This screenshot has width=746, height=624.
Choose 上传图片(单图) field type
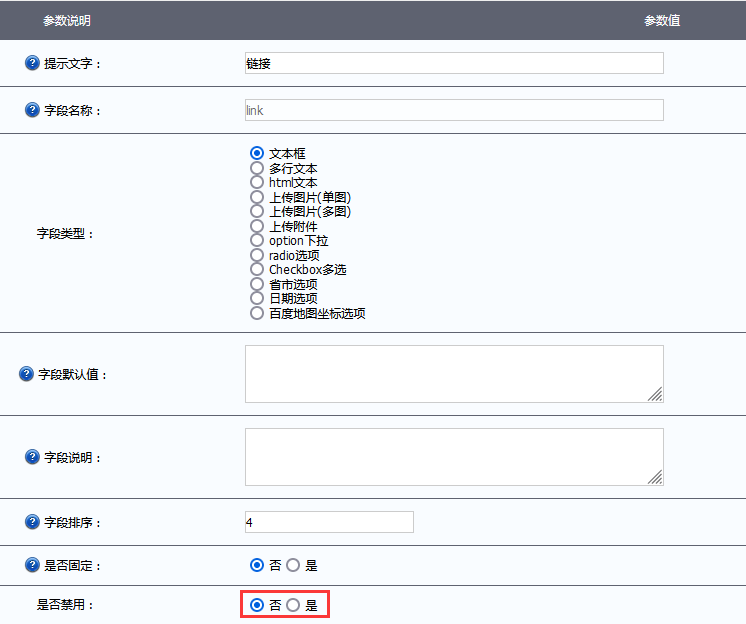click(x=257, y=198)
